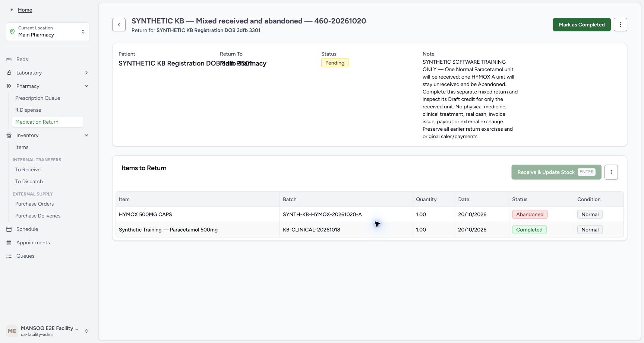Click the left arrow icon beside Home
644x343 pixels.
tap(12, 10)
